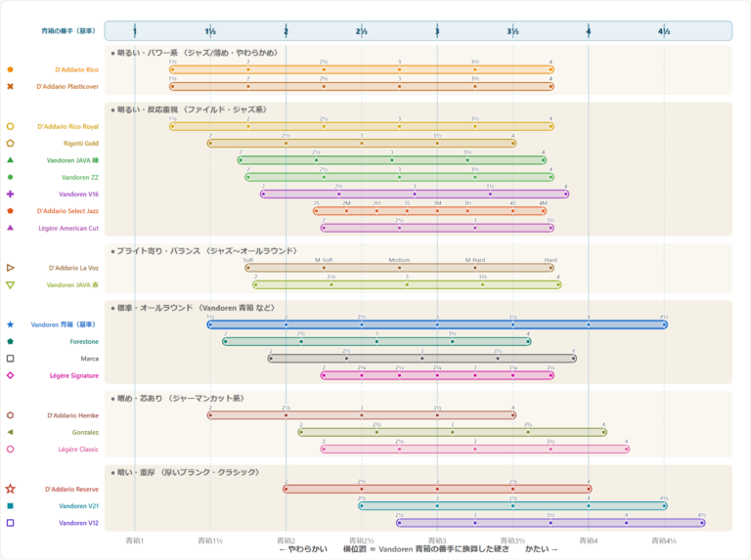The height and width of the screenshot is (560, 751).
Task: Click the Forestone label
Action: 84,342
